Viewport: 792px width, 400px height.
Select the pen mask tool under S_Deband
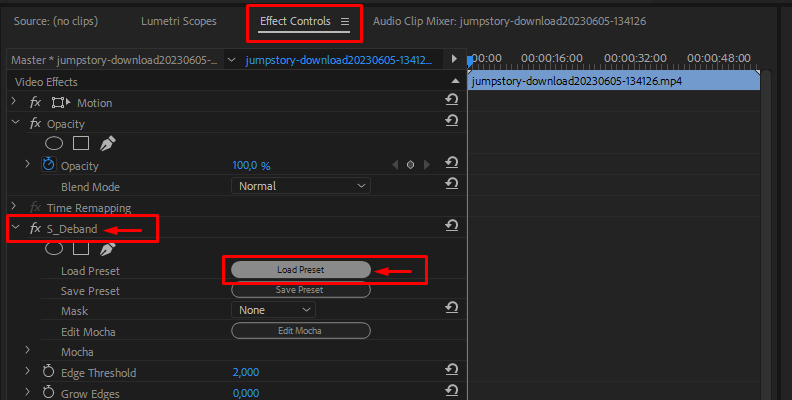107,249
